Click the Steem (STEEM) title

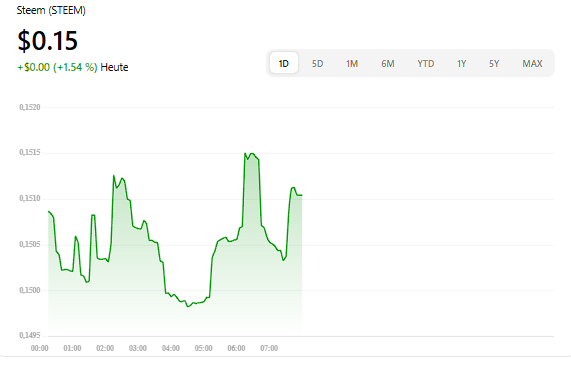pyautogui.click(x=51, y=10)
